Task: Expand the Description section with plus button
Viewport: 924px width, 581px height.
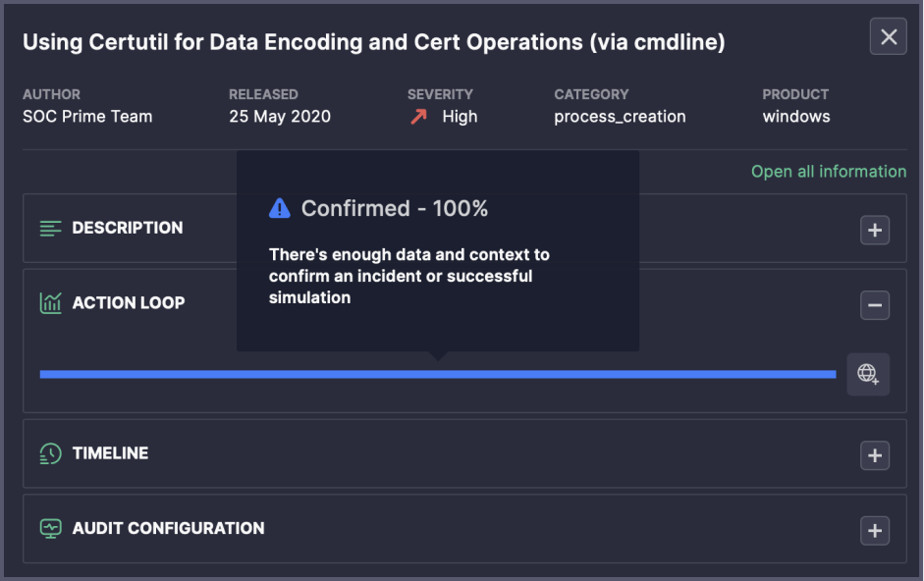Action: (874, 231)
